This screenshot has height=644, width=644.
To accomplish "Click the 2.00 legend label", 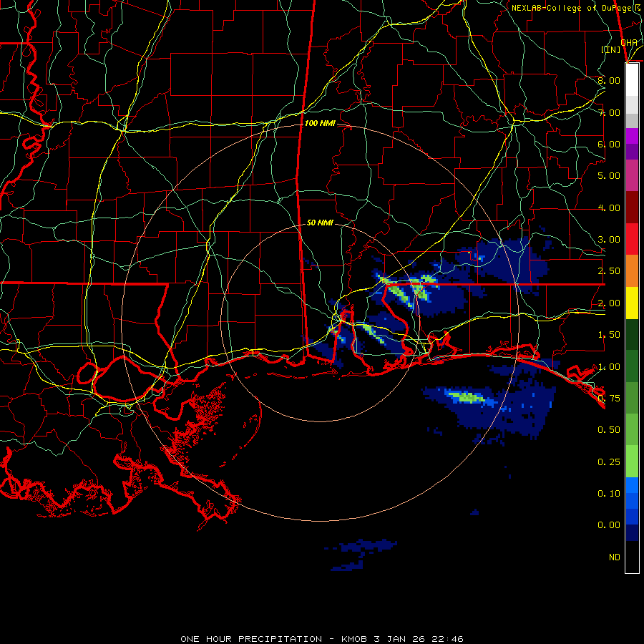I will coord(609,303).
